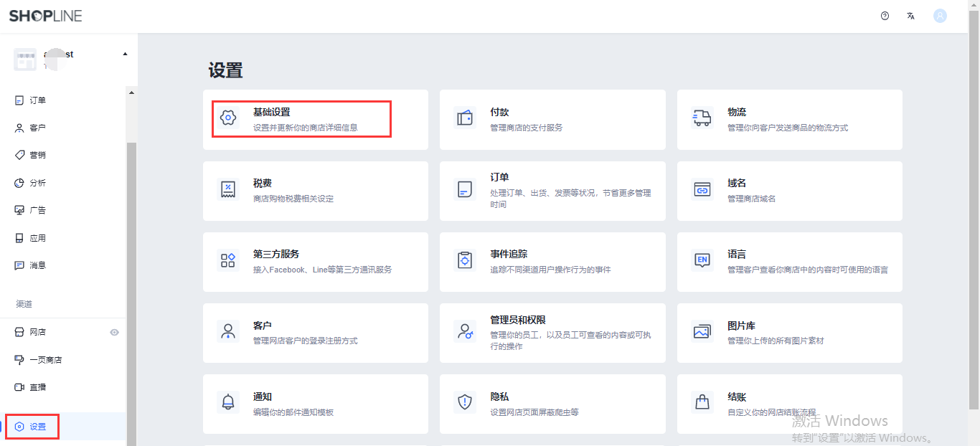
Task: Click the 隐私 shield icon
Action: [465, 402]
